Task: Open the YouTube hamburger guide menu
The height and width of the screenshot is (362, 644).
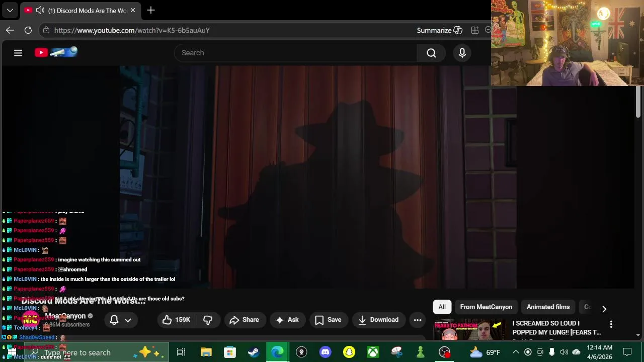Action: (18, 53)
